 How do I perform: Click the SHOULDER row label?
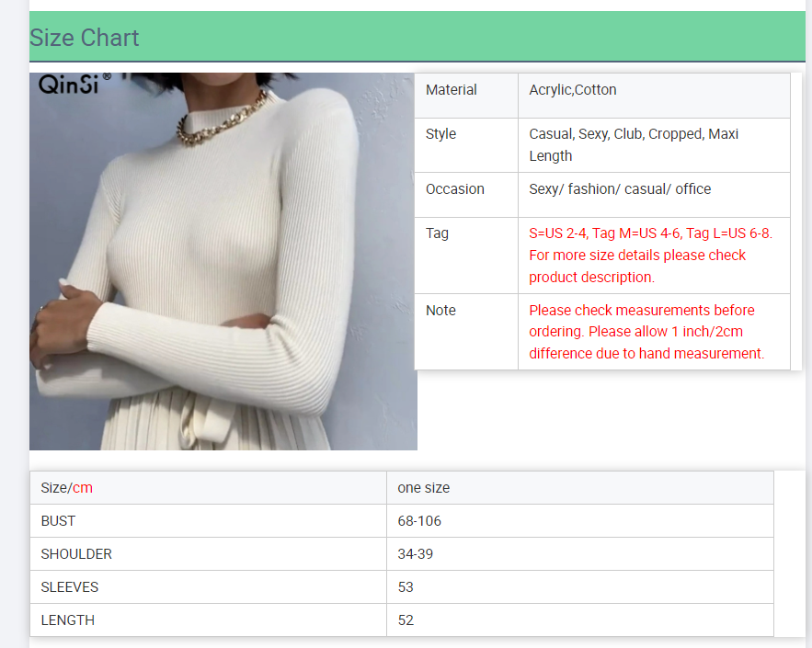76,554
